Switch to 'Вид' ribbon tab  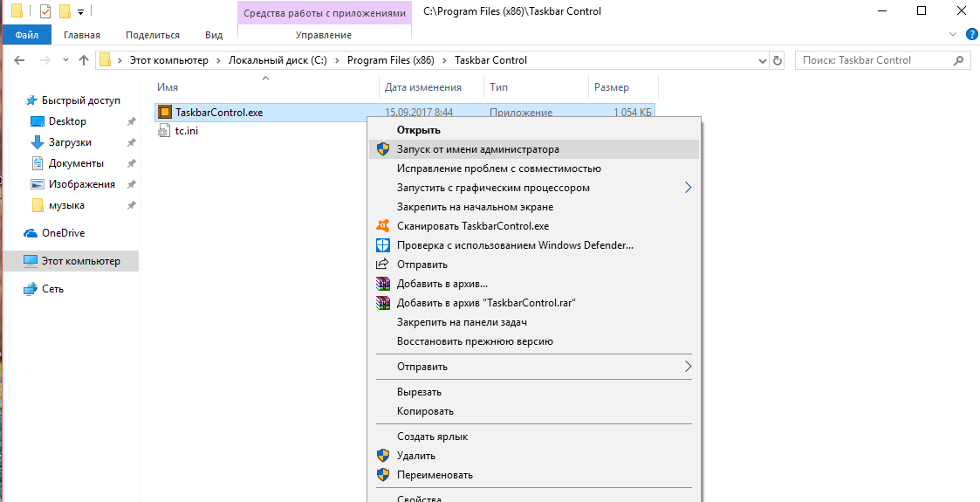point(214,35)
